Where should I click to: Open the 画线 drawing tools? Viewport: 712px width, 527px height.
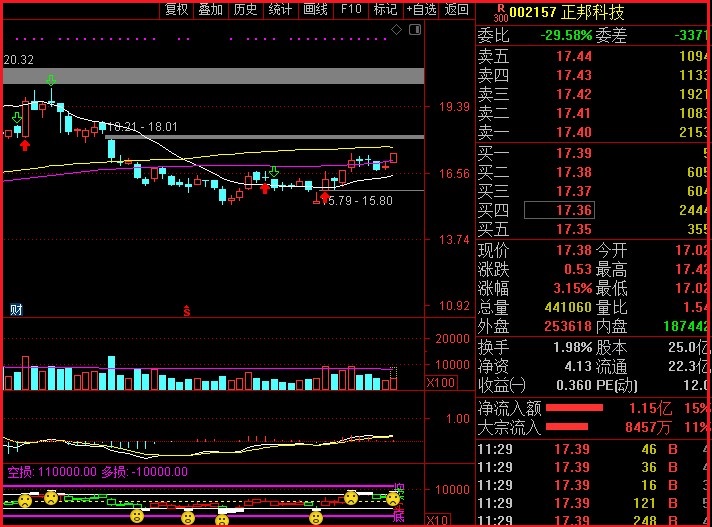point(315,10)
